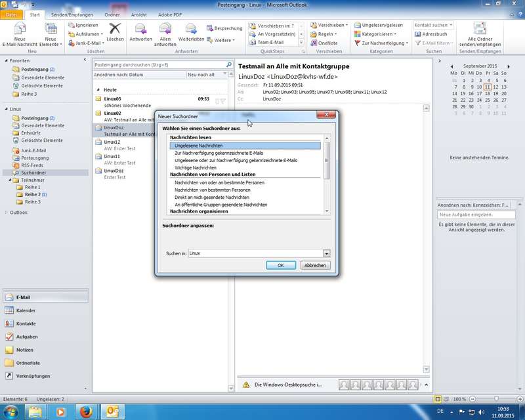This screenshot has width=525, height=420.
Task: Click the Löschen icon in the ribbon
Action: [x=115, y=30]
